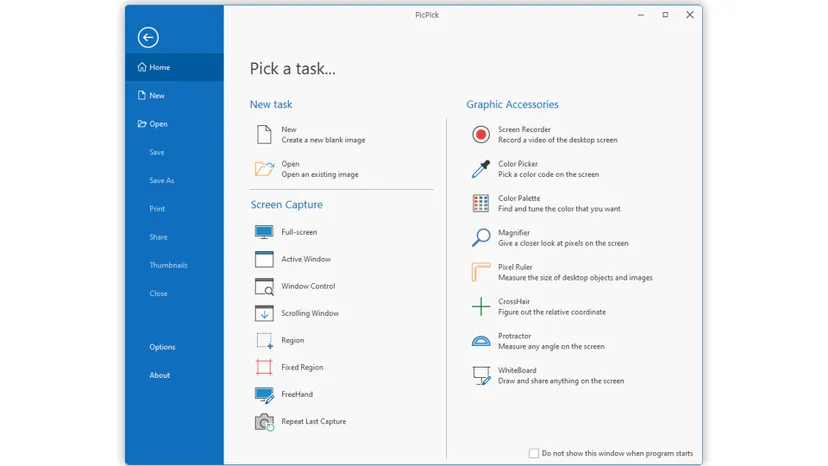Click the red Screen Recorder icon
Image resolution: width=828 pixels, height=466 pixels.
tap(481, 135)
